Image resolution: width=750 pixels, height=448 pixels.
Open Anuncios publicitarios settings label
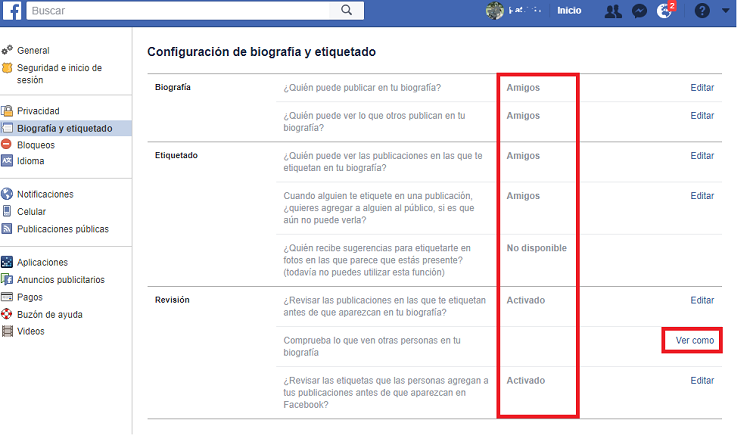pos(61,280)
